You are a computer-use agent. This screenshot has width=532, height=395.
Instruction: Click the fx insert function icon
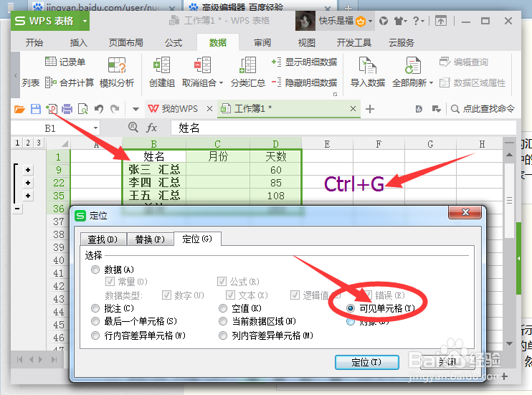[151, 128]
